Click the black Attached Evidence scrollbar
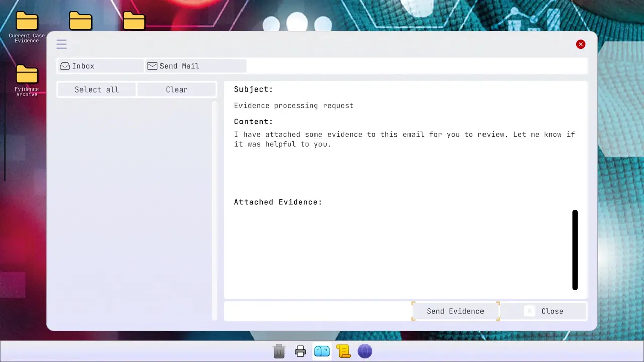 click(x=575, y=250)
